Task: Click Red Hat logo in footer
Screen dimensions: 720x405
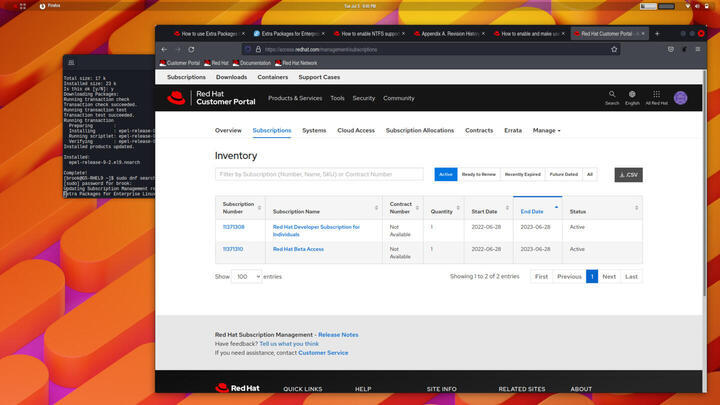Action: coord(237,388)
